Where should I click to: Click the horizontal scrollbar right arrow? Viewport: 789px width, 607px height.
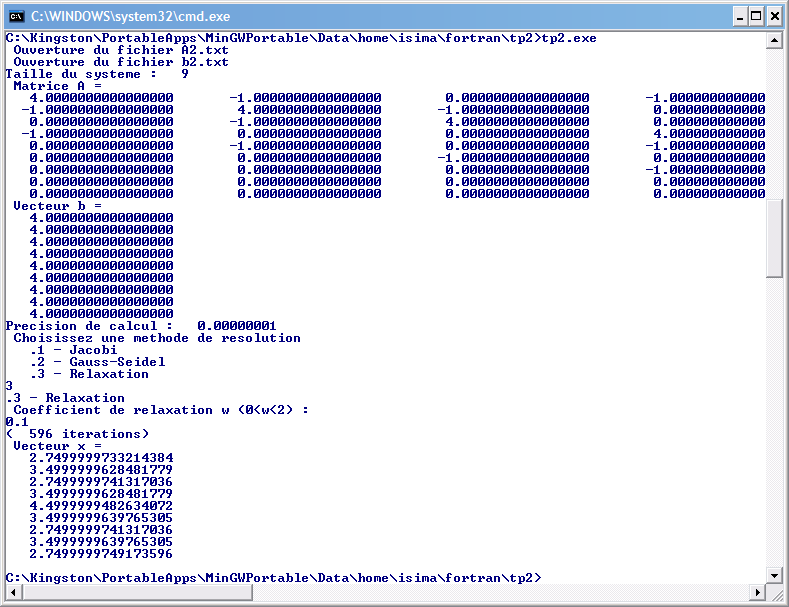point(756,592)
